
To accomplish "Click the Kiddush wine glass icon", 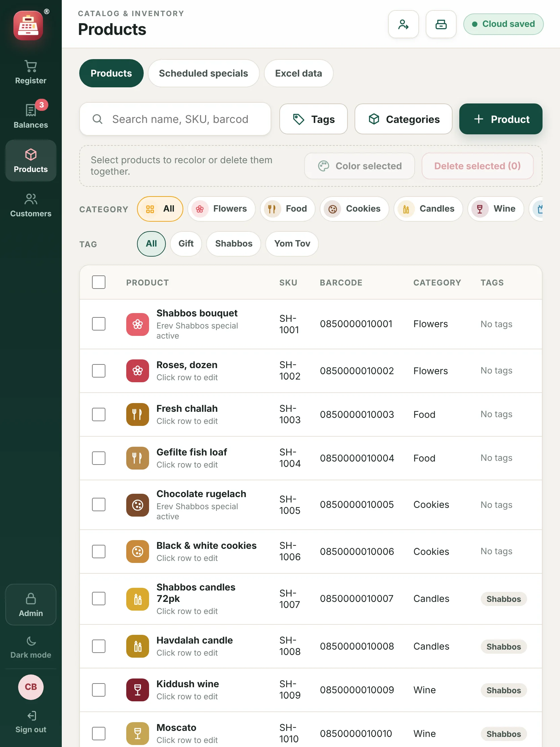I will click(x=138, y=690).
